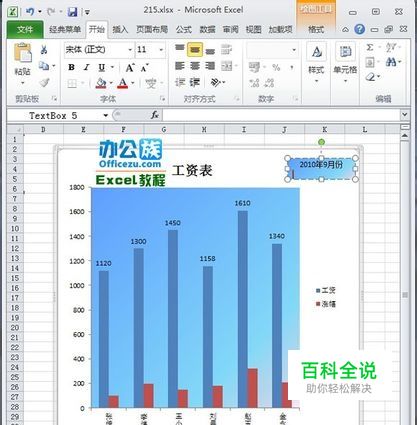Click the text orientation icon

click(216, 82)
